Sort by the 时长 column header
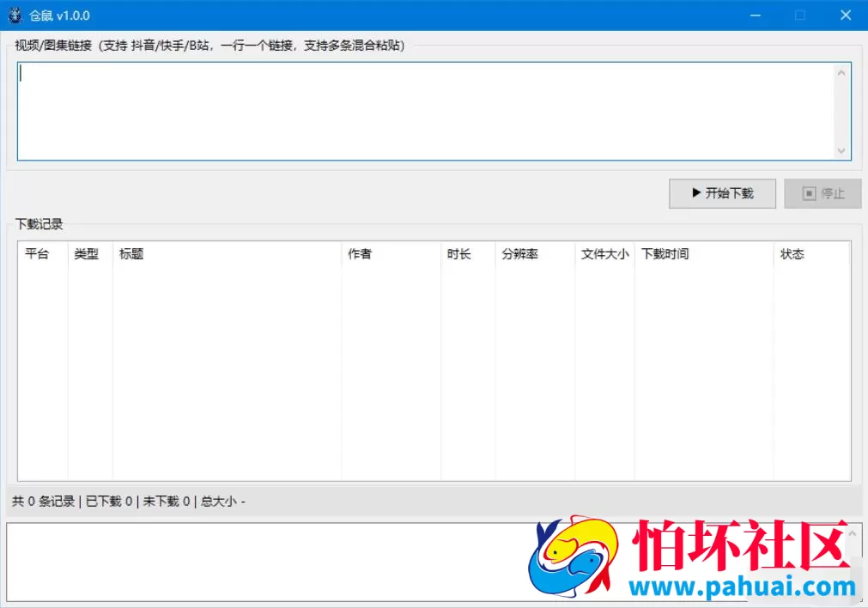This screenshot has height=608, width=868. point(468,254)
